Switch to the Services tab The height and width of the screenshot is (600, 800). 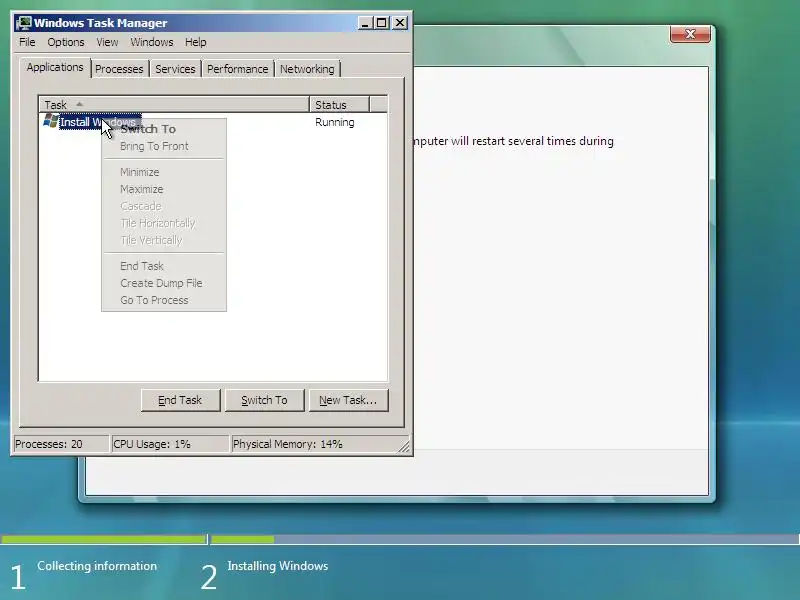[x=175, y=69]
